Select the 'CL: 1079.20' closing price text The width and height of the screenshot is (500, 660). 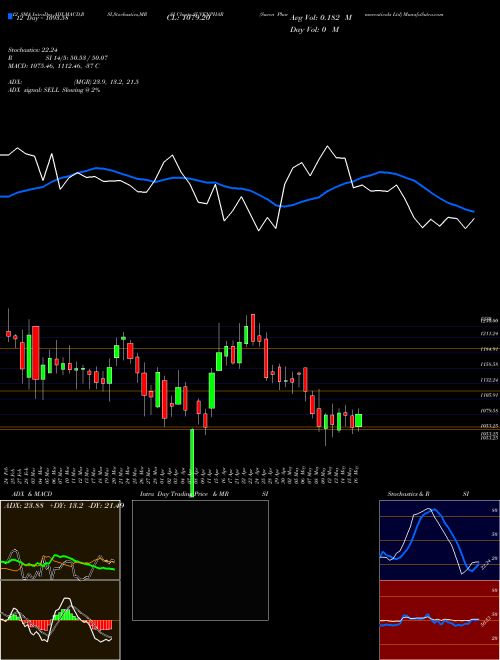(191, 19)
